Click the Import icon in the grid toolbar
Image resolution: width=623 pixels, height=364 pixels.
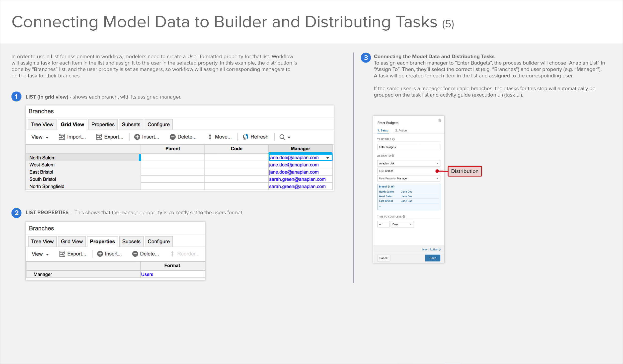click(x=62, y=137)
